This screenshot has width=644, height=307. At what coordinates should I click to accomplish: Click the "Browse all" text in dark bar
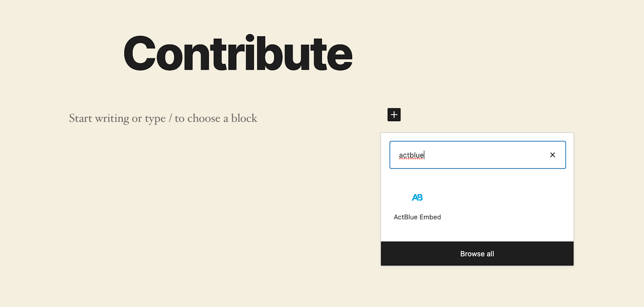pos(477,254)
